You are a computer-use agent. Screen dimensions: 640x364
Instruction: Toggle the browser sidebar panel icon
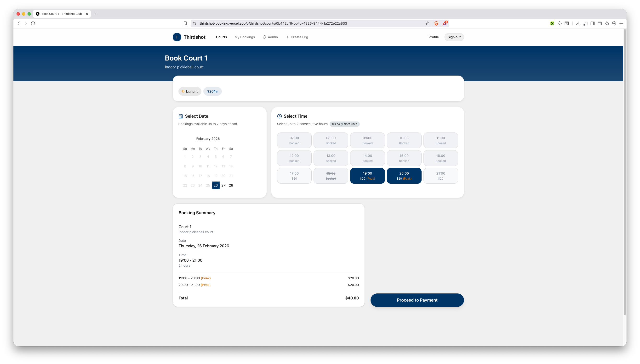click(592, 23)
